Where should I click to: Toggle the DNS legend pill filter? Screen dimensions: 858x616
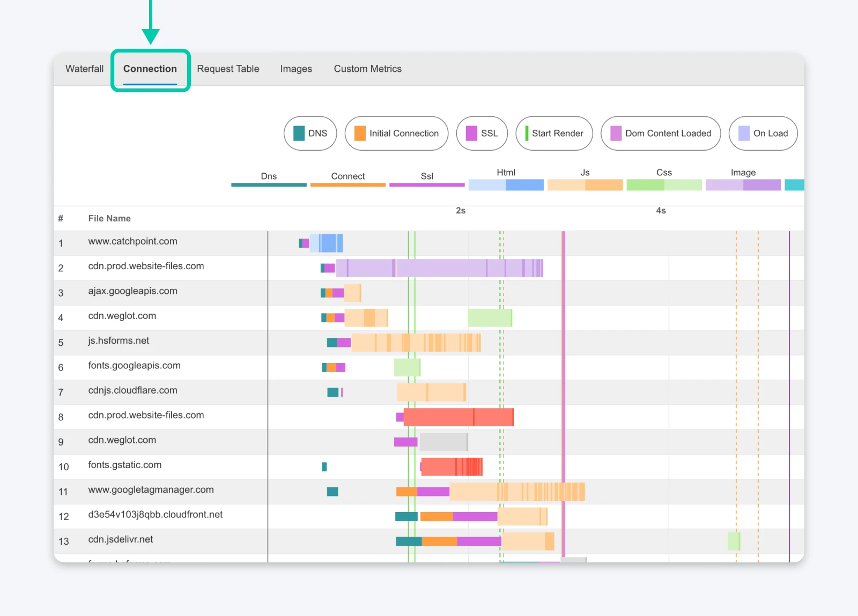(x=310, y=133)
